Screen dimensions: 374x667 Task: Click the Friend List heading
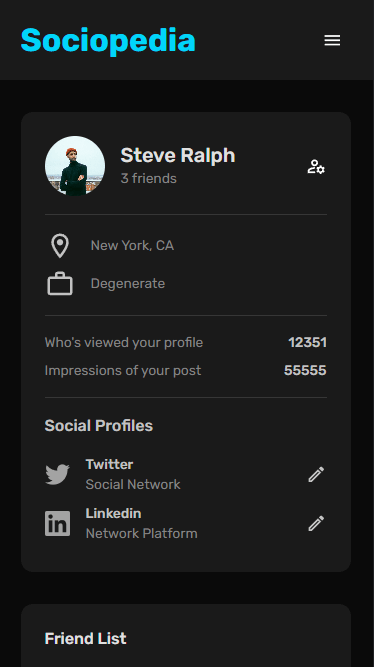86,638
